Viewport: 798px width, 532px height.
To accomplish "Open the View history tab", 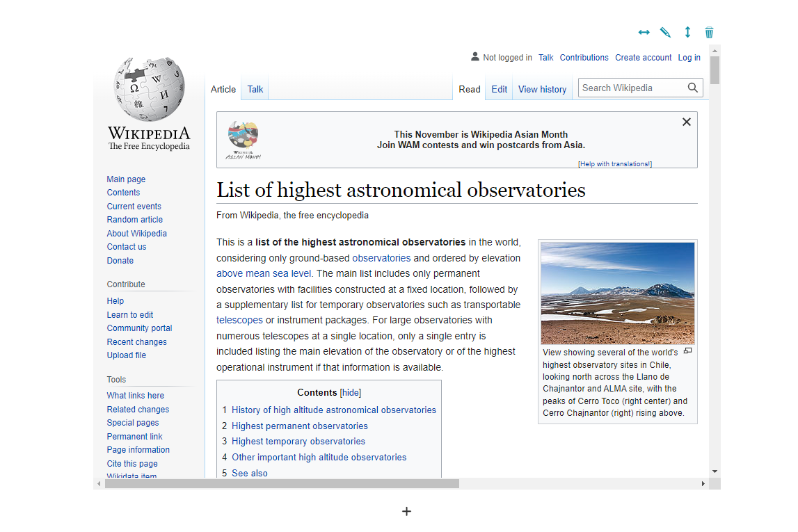I will [542, 89].
